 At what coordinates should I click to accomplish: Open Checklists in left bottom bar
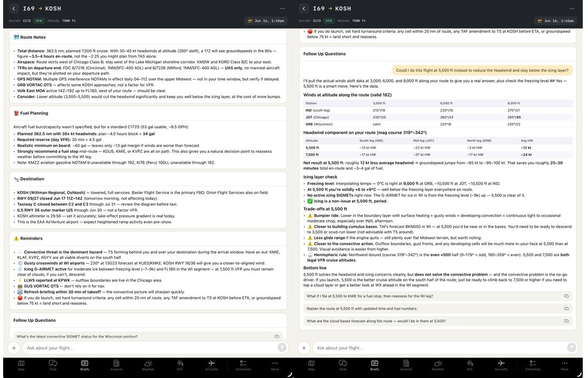click(x=243, y=365)
